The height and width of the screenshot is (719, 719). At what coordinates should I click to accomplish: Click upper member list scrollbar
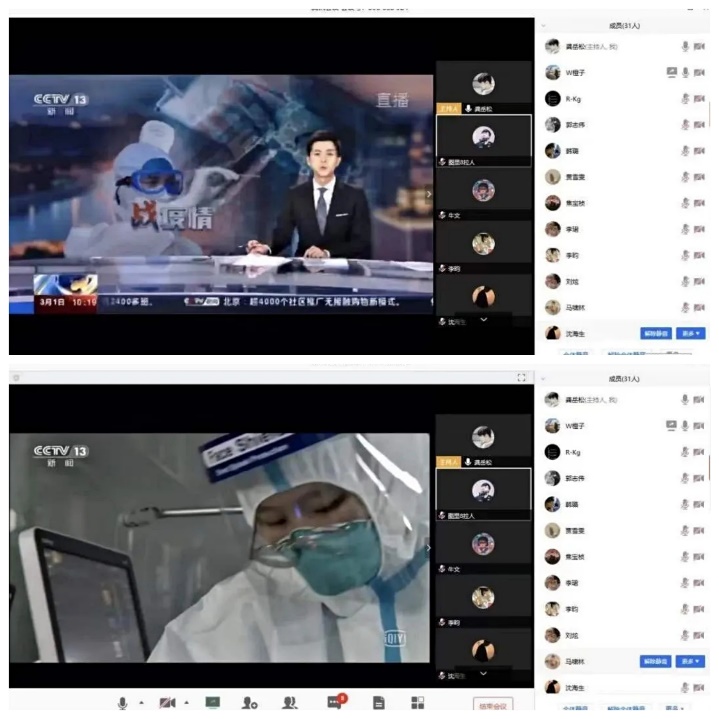709,115
